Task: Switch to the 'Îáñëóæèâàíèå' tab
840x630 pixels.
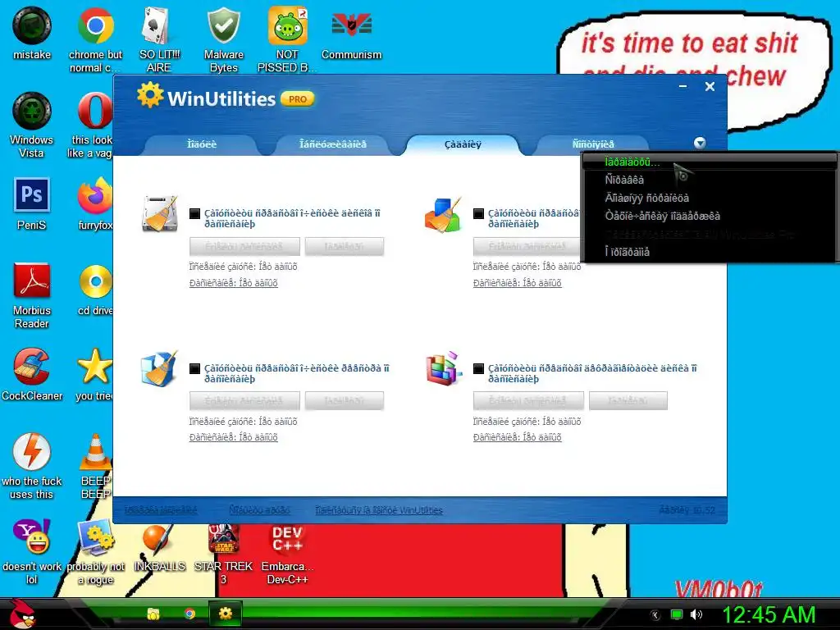Action: 333,144
